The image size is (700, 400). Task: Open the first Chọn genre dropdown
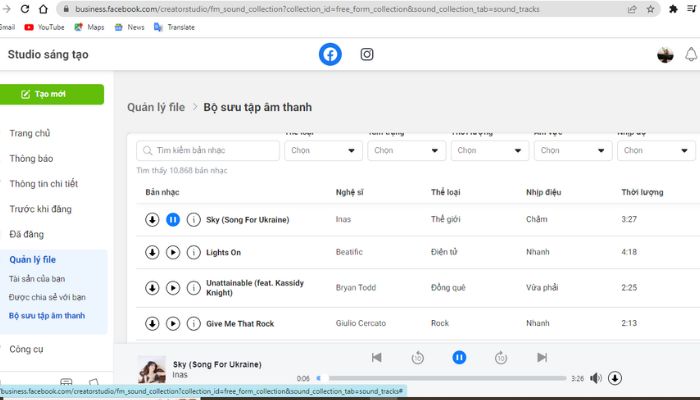pyautogui.click(x=323, y=150)
